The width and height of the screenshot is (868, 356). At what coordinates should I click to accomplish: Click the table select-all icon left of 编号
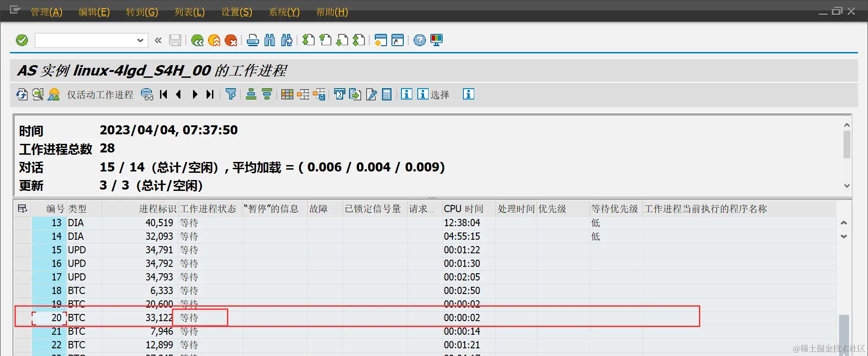[x=22, y=209]
